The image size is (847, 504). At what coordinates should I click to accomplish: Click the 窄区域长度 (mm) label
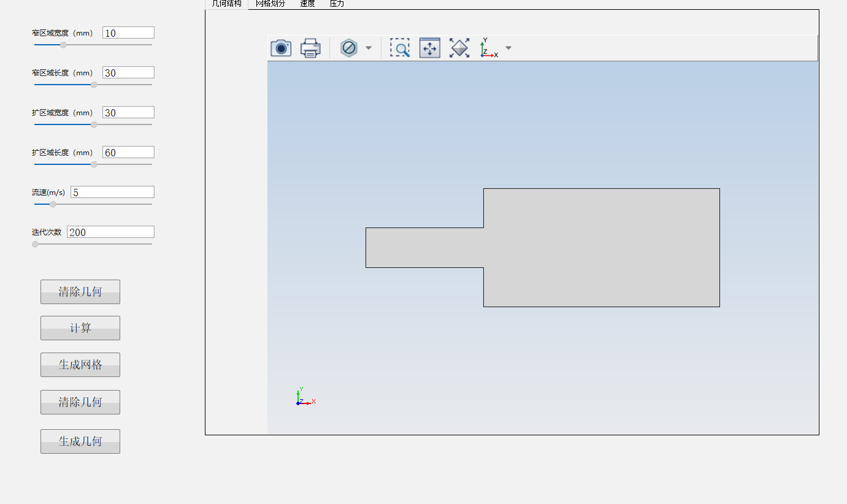click(x=62, y=73)
